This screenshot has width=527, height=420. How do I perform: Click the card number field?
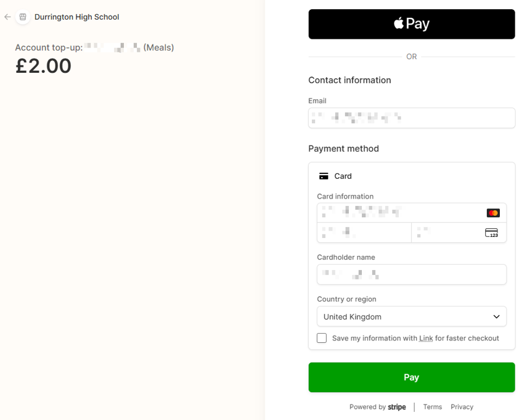[x=411, y=213]
